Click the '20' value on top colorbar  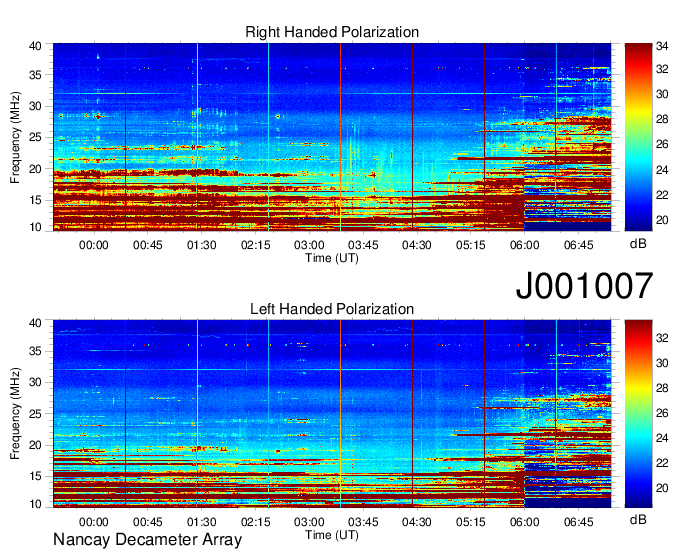662,220
